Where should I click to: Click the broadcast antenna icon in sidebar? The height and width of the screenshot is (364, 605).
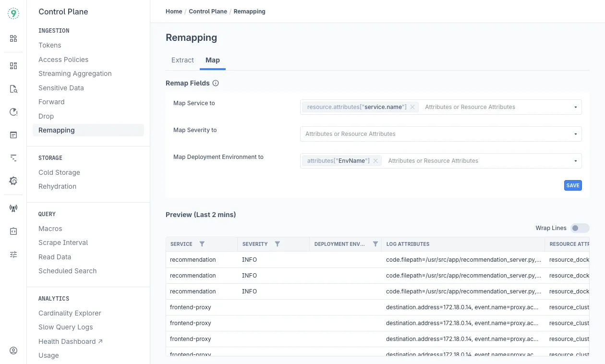13,208
